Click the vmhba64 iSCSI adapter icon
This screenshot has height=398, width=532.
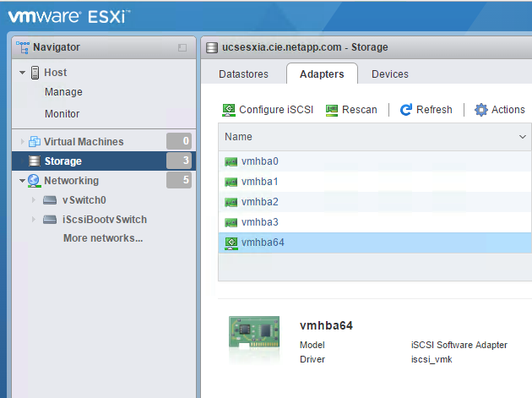pos(231,243)
